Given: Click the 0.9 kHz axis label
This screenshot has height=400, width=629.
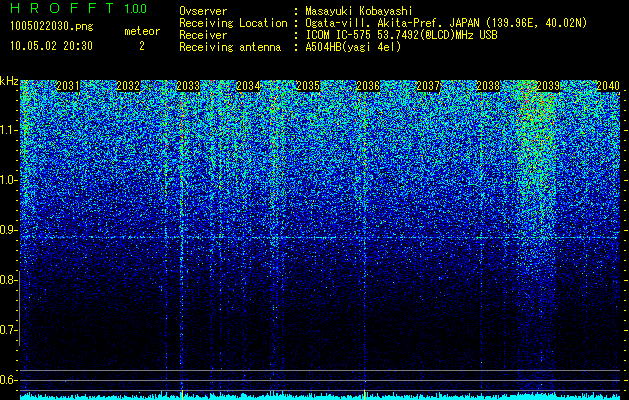Looking at the screenshot, I should pos(7,230).
